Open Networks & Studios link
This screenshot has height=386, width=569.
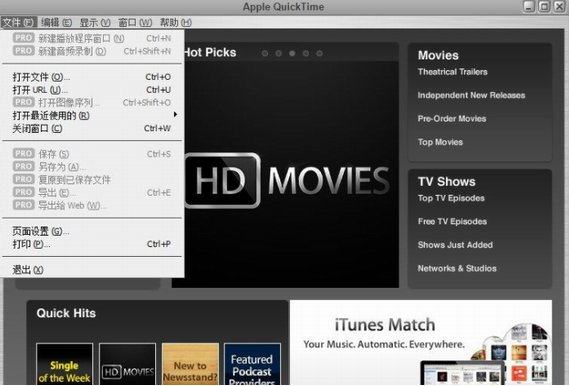coord(457,268)
